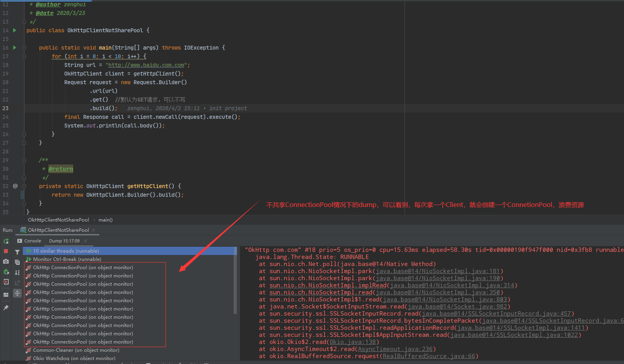Screen dimensions: 624x364
Task: Click thread icon beside Monitor Ctrl-Break
Action: [29, 259]
